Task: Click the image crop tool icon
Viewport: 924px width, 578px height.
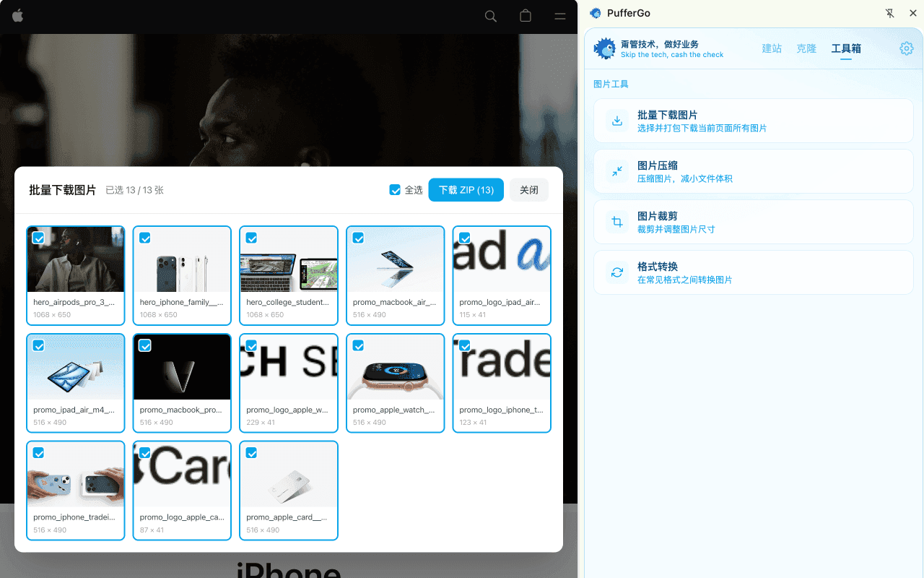Action: pos(617,222)
